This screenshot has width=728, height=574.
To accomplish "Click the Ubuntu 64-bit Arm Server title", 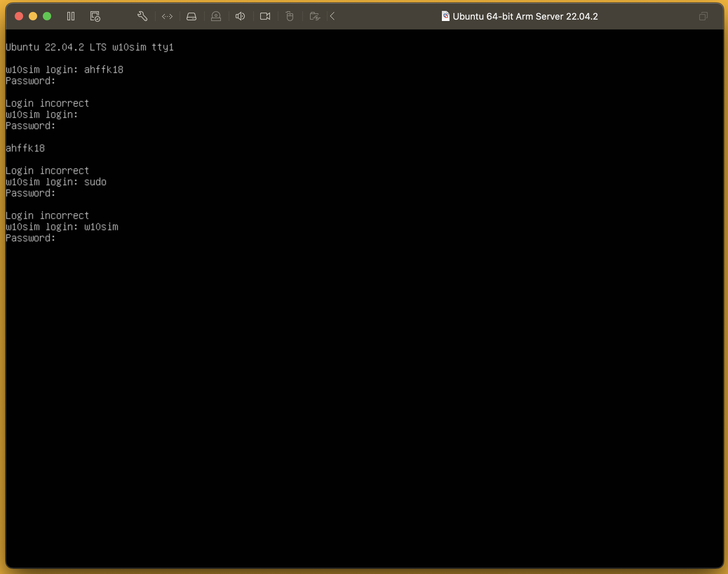I will 525,16.
